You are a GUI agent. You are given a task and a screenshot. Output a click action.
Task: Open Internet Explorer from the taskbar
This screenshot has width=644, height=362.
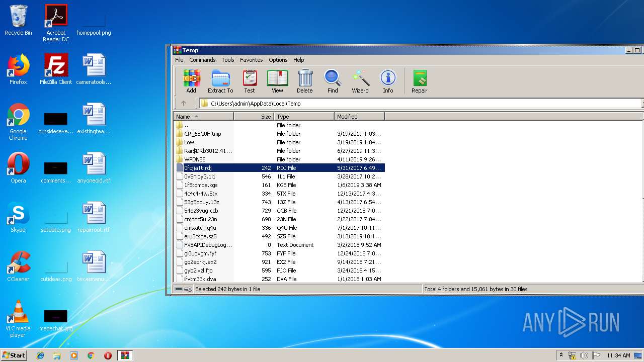coord(40,355)
